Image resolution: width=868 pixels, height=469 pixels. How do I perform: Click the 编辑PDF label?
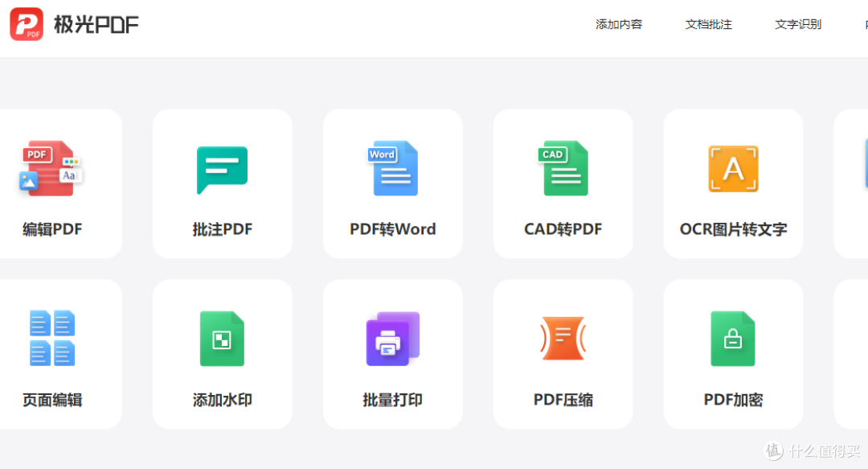pos(52,229)
